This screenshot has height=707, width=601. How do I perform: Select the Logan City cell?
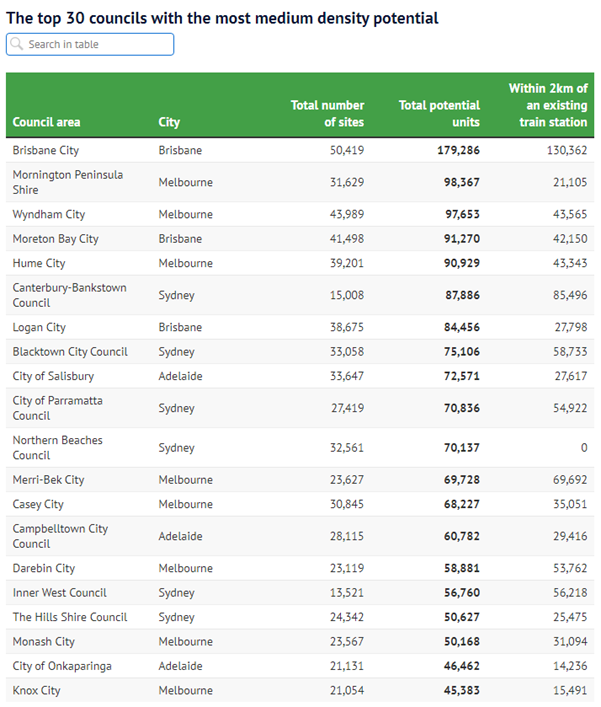click(39, 327)
